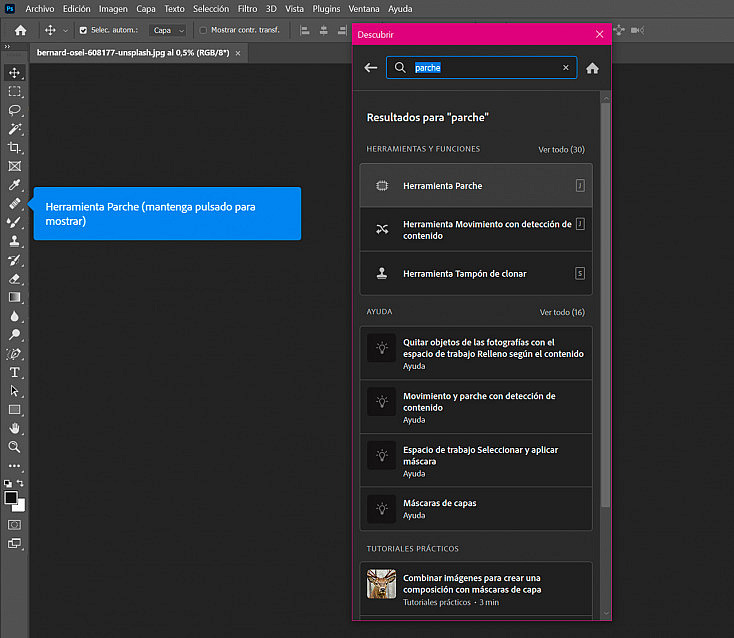The width and height of the screenshot is (734, 638).
Task: Choose Herramienta Movimiento con detección de contenido
Action: coord(476,230)
